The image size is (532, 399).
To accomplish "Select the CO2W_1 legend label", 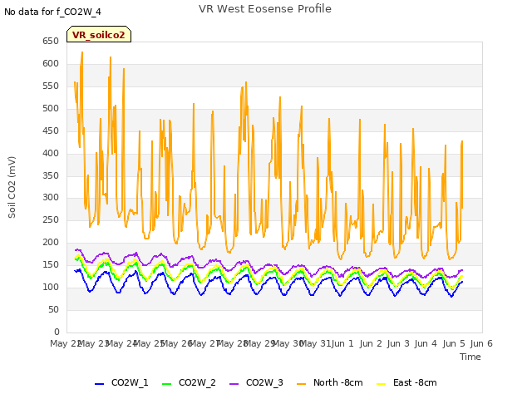I will tap(130, 382).
